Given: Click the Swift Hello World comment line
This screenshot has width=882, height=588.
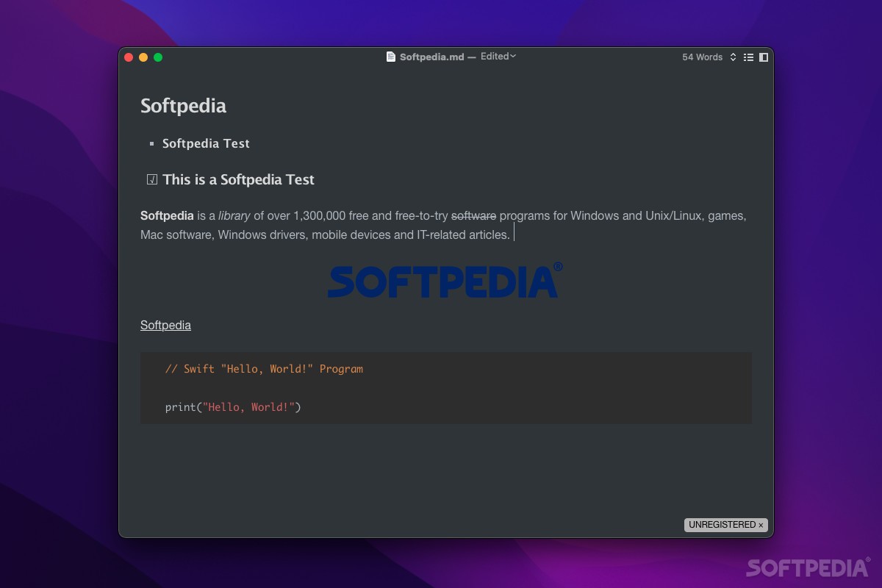Looking at the screenshot, I should (x=264, y=369).
